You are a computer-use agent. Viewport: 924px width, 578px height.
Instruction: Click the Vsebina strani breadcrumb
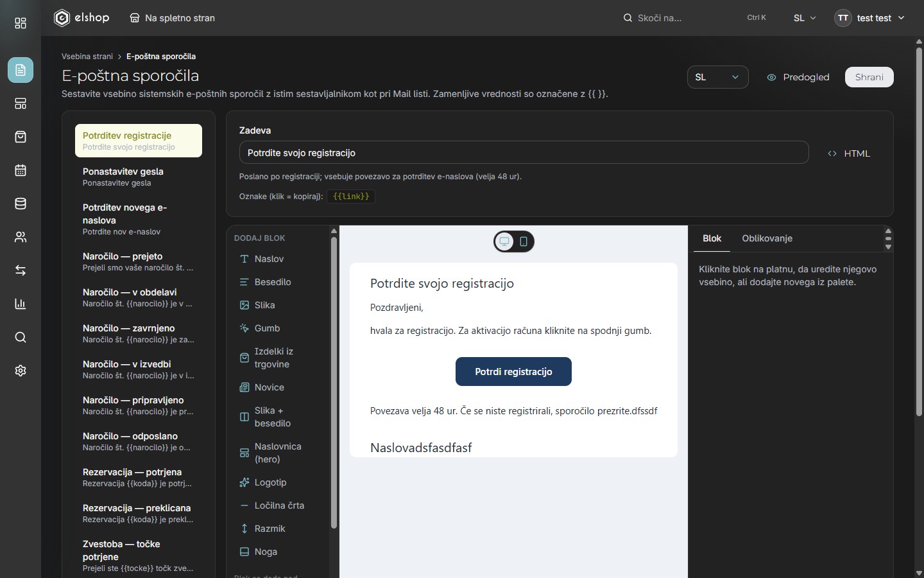click(x=87, y=57)
